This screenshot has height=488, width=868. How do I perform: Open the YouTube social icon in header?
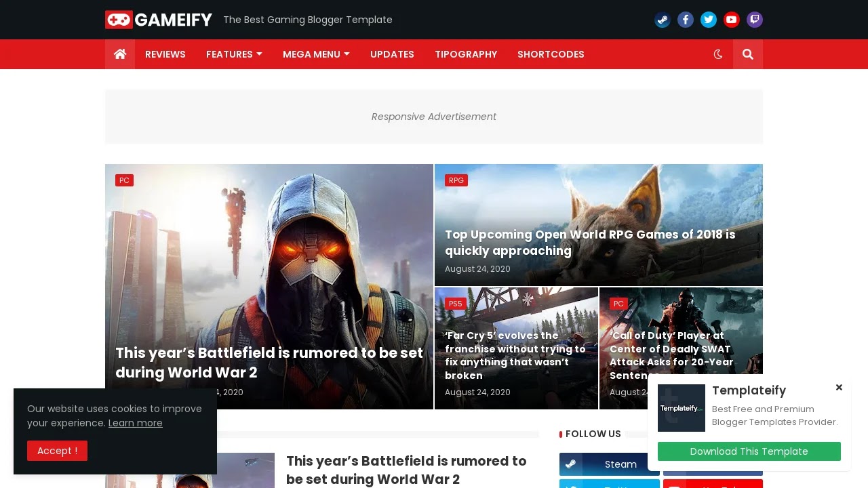tap(732, 20)
